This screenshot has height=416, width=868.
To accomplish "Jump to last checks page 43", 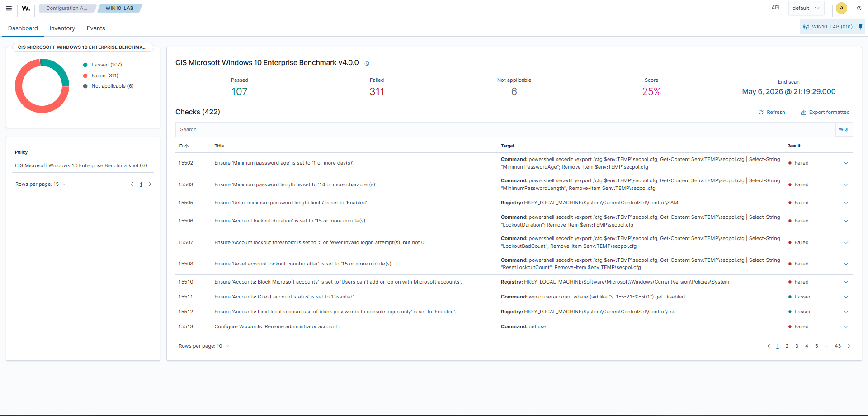I will click(838, 346).
